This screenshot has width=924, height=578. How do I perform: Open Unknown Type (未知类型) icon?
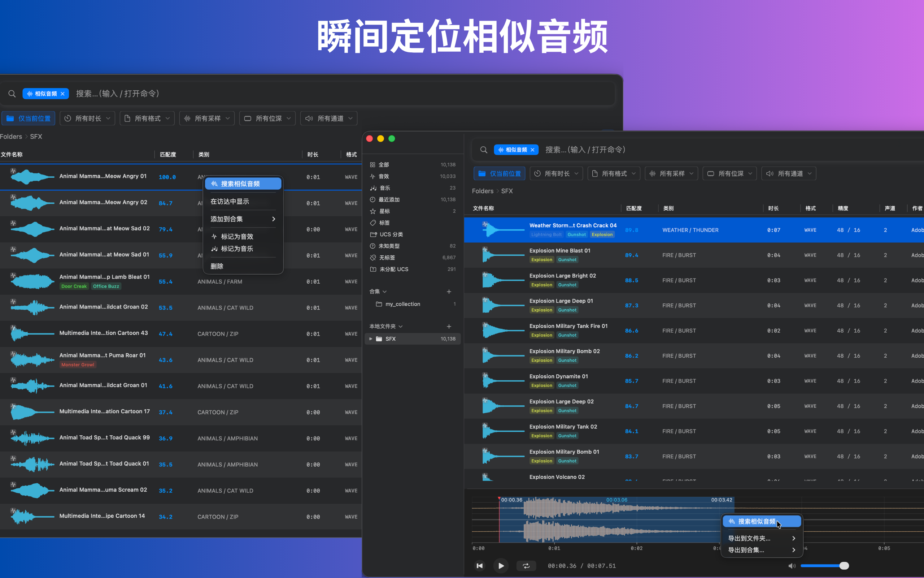tap(372, 246)
